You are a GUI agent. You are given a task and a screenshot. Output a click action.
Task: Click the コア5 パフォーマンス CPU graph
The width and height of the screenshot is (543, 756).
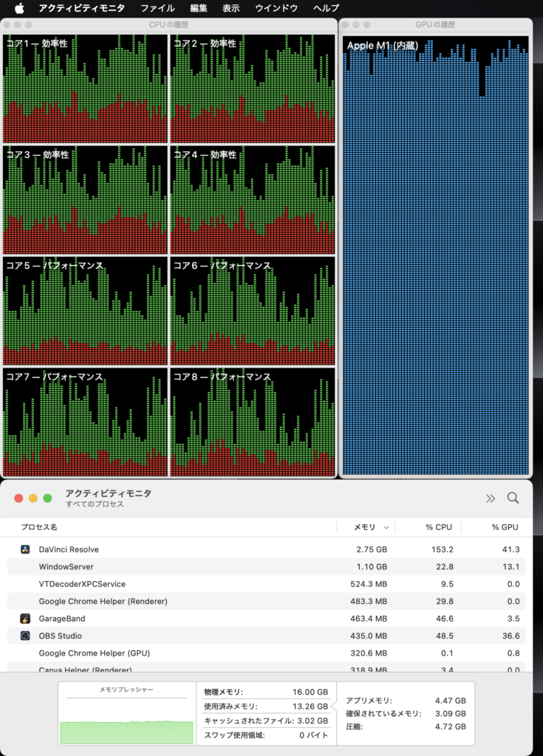click(x=85, y=311)
